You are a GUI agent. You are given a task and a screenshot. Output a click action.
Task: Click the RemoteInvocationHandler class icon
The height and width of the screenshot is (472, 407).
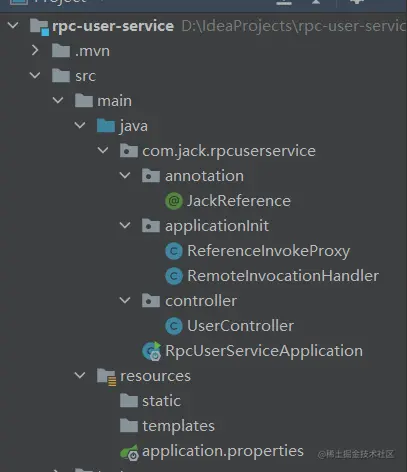pyautogui.click(x=174, y=276)
